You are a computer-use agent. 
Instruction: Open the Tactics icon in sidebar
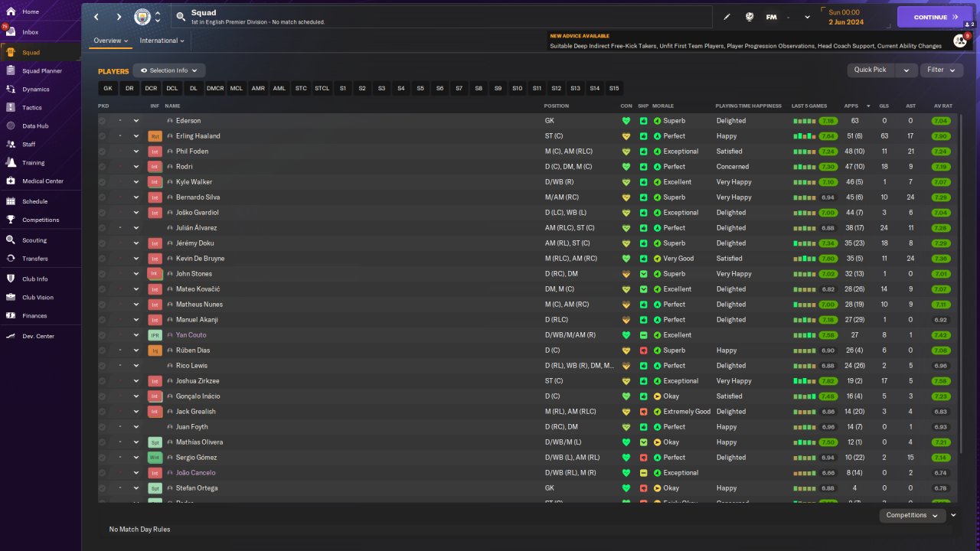click(x=11, y=107)
